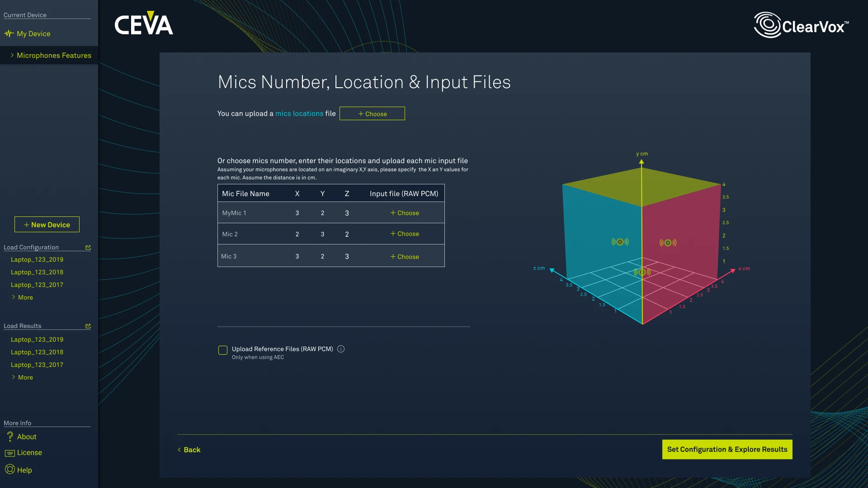Click the License icon in More Info

click(10, 453)
